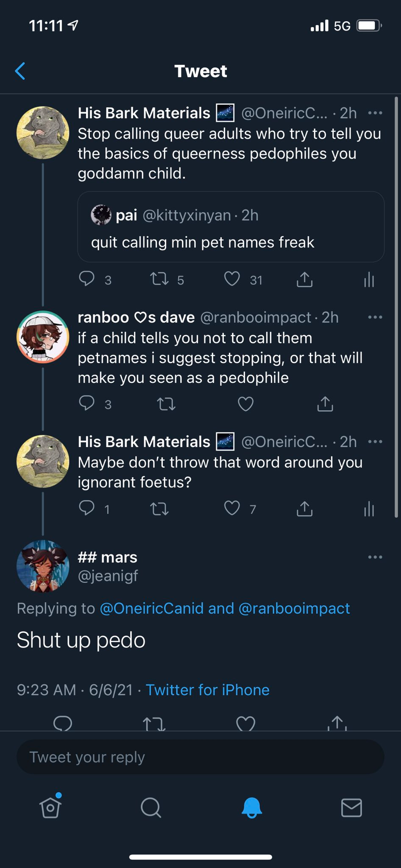Retweet the tweet with 5 retweets

[159, 279]
